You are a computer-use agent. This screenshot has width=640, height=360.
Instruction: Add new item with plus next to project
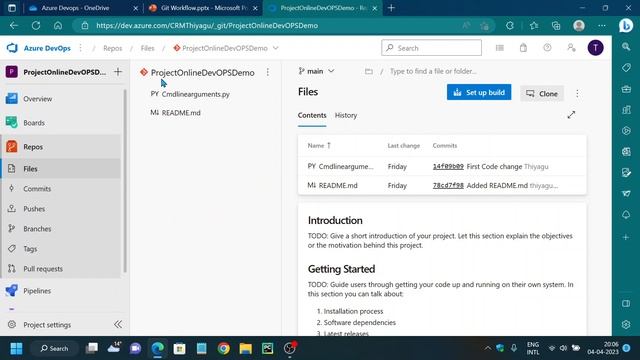(x=118, y=72)
